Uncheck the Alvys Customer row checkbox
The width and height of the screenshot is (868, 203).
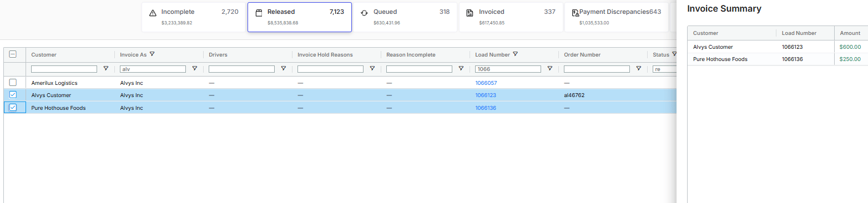tap(13, 95)
